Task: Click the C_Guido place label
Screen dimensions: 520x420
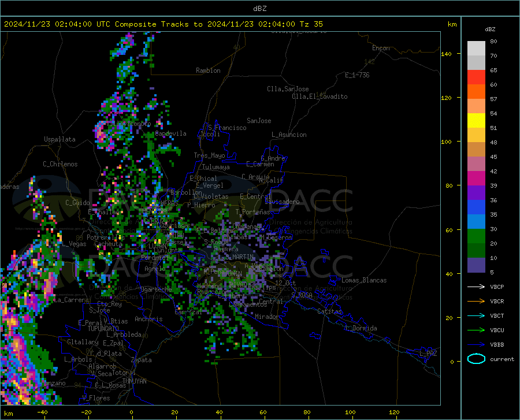Action: point(77,203)
